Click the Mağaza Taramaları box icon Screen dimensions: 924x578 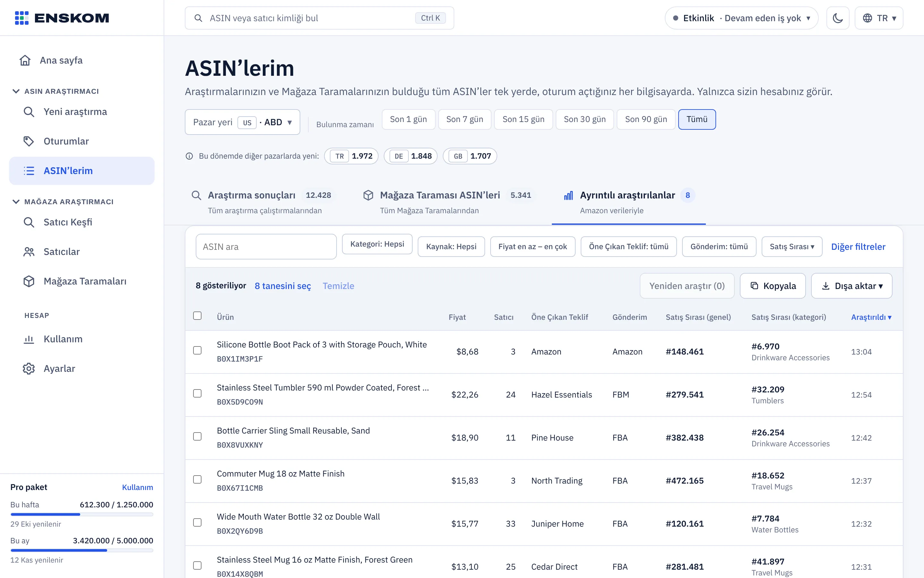coord(29,281)
